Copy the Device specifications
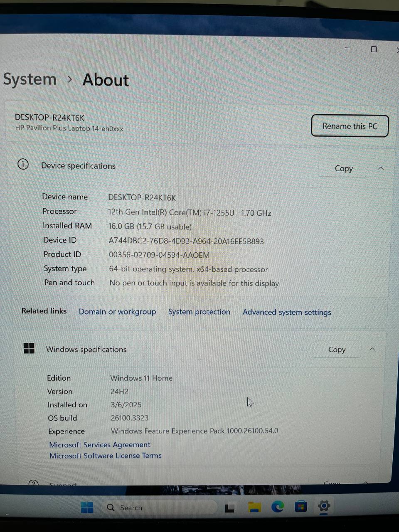The image size is (399, 532). point(344,168)
